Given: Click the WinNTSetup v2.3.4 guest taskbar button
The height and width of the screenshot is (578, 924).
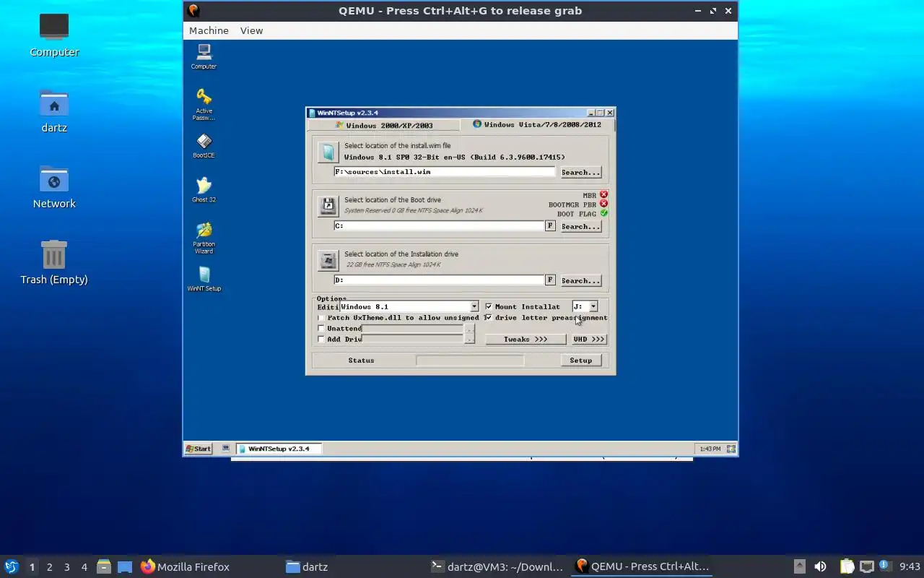Looking at the screenshot, I should coord(279,449).
